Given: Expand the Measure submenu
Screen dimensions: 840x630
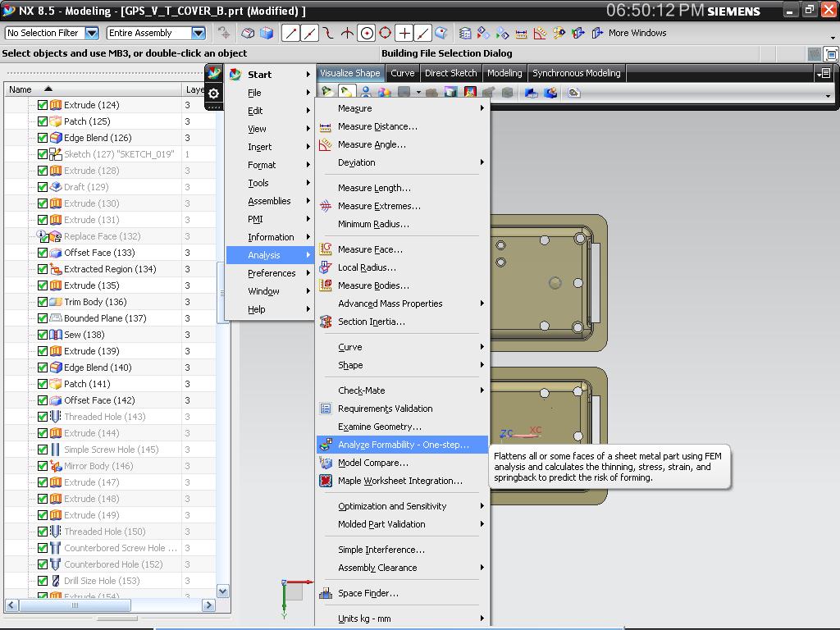Looking at the screenshot, I should [402, 108].
